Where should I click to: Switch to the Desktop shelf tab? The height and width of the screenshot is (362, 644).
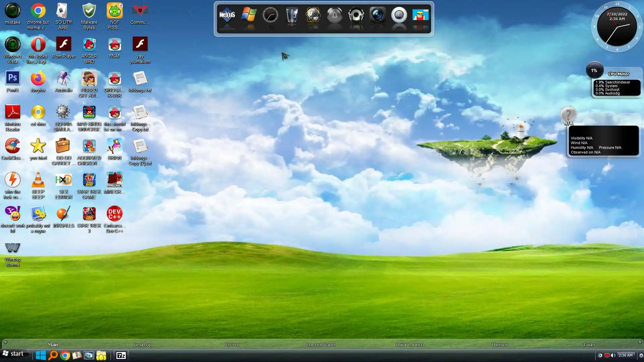142,345
